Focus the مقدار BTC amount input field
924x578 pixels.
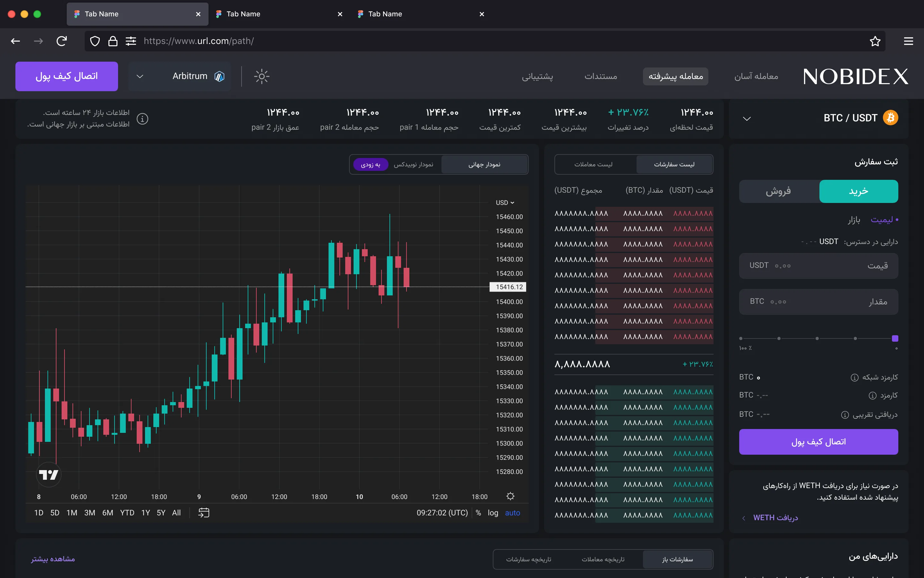[x=819, y=302]
